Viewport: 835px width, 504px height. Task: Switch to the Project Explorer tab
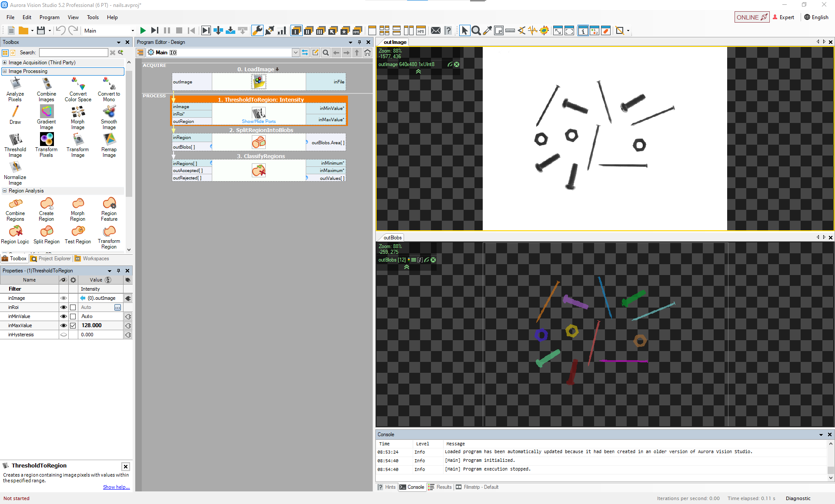[51, 259]
